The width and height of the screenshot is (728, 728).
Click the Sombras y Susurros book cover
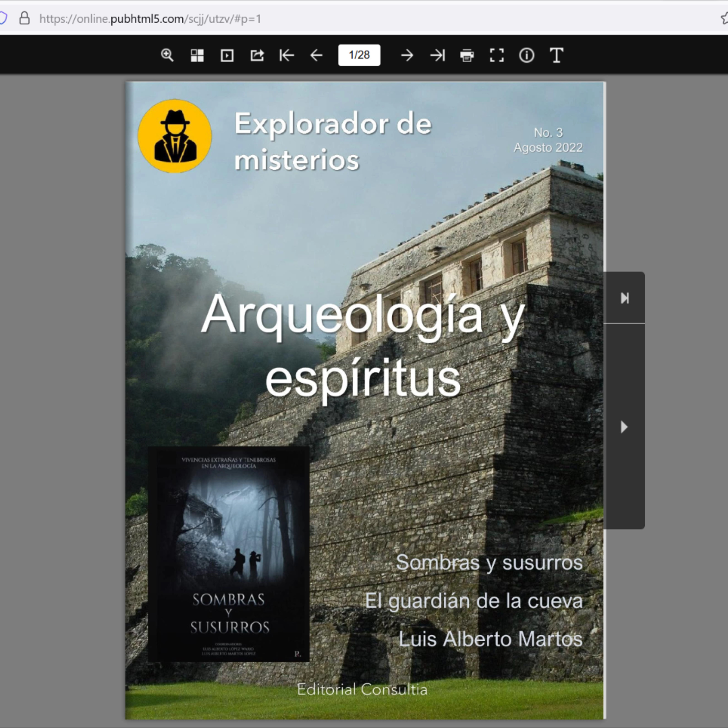229,554
